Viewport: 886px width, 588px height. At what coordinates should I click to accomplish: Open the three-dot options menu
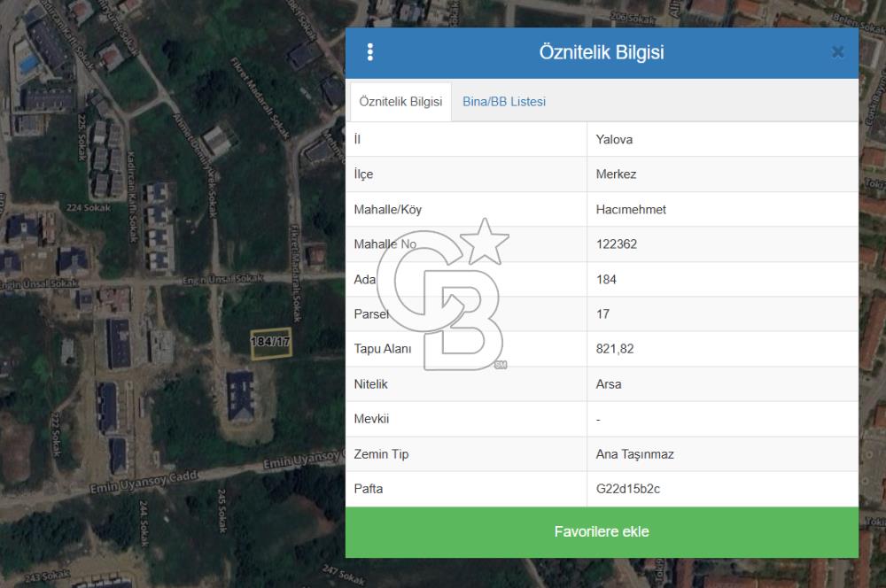point(369,52)
